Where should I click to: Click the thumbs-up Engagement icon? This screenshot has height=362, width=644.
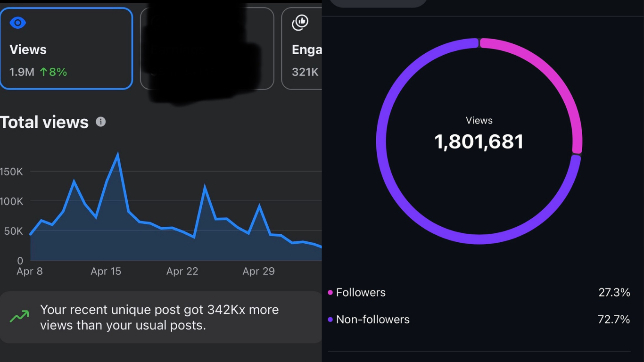[x=300, y=22]
